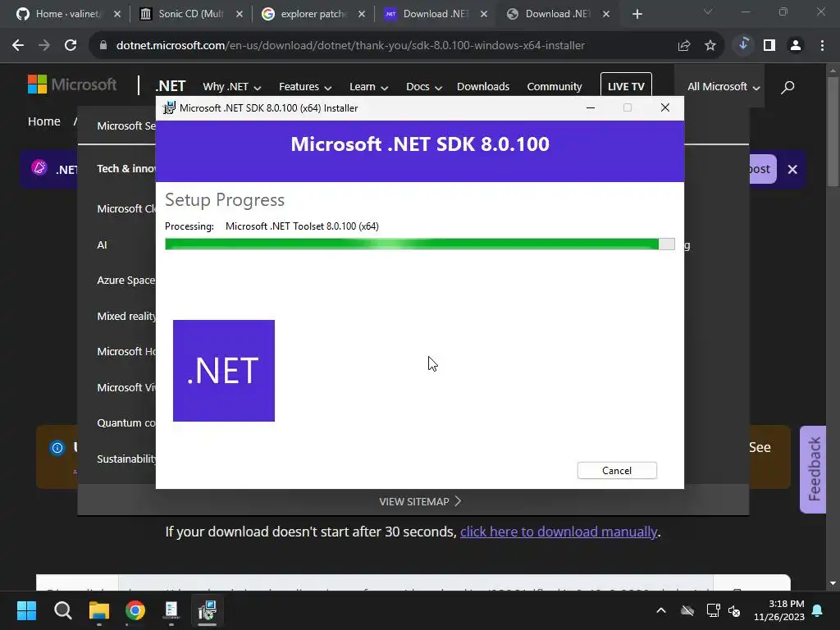
Task: Open a new browser tab
Action: pos(637,14)
